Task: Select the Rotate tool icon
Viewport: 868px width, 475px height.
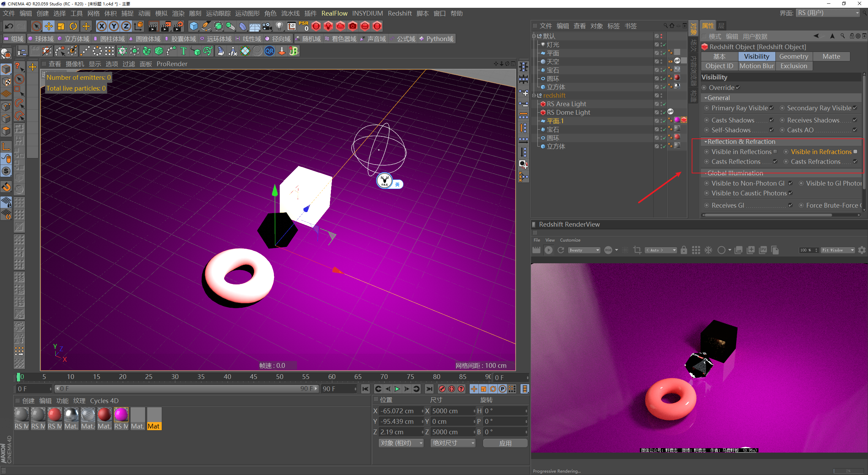Action: [73, 26]
